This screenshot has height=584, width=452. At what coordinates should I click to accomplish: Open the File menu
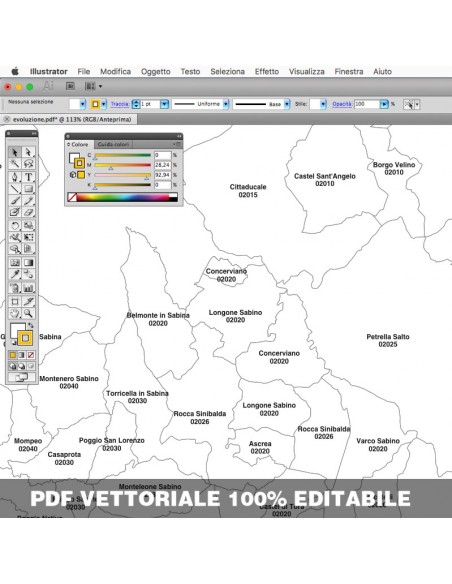click(84, 72)
